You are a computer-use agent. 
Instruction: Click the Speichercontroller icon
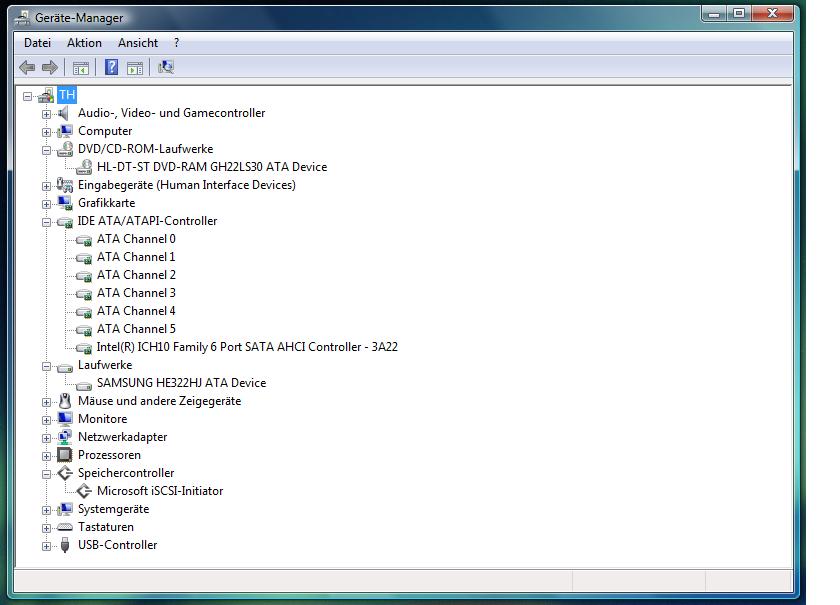coord(65,473)
